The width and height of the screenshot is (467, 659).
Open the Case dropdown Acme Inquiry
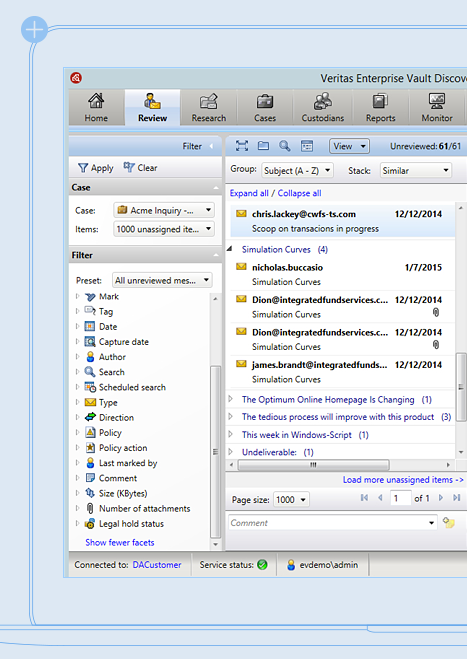click(164, 210)
